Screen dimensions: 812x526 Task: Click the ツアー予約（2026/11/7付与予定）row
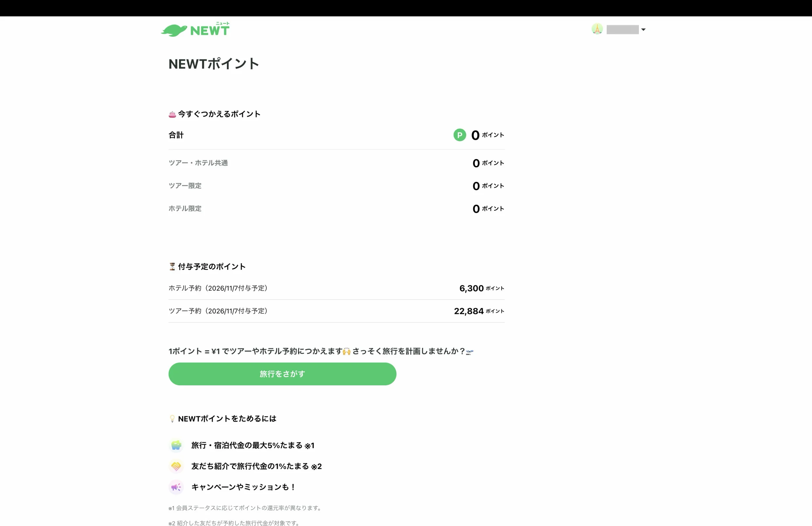tap(336, 311)
